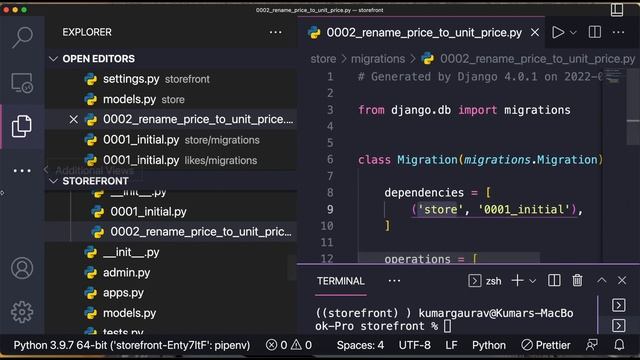
Task: Close the 0002_rename_price_to_unit_price.py tab
Action: [x=535, y=33]
